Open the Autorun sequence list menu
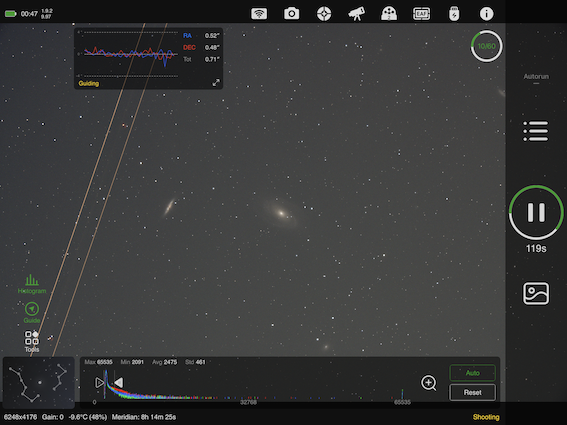 (x=536, y=131)
